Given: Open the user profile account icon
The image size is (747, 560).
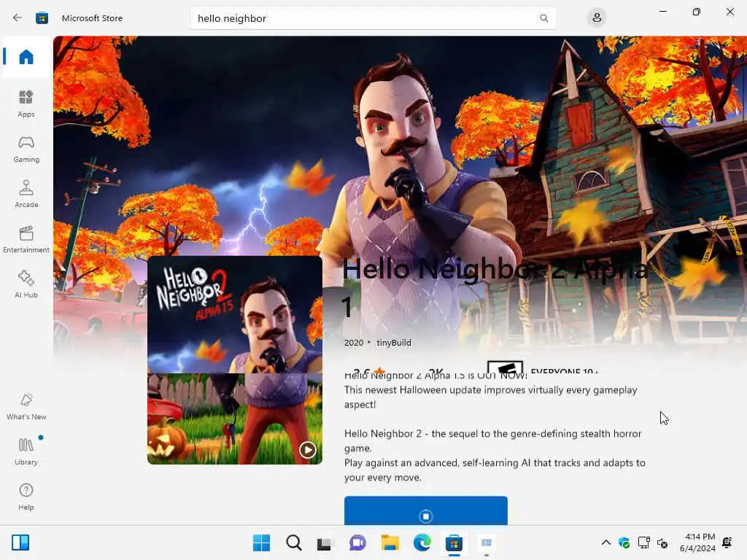Looking at the screenshot, I should pyautogui.click(x=597, y=18).
